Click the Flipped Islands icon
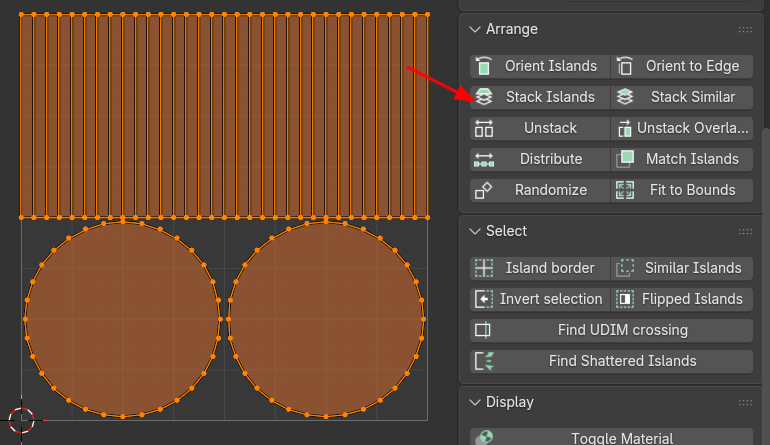This screenshot has height=445, width=770. (625, 299)
